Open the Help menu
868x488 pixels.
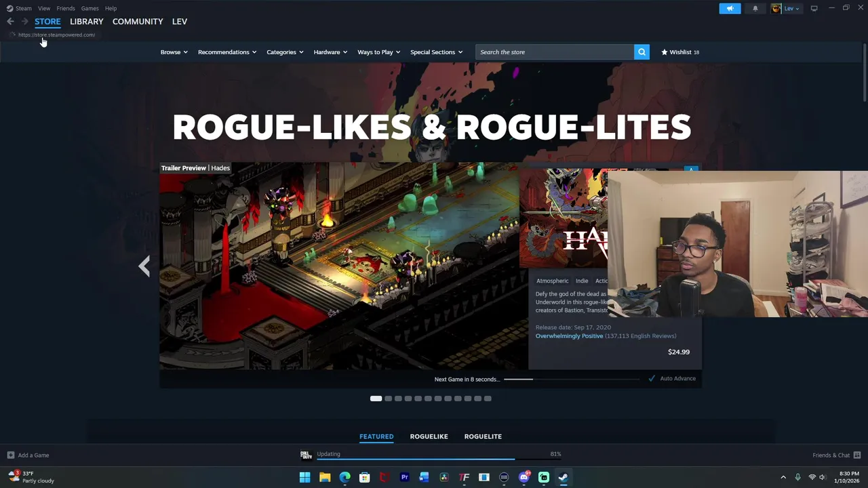[x=111, y=8]
